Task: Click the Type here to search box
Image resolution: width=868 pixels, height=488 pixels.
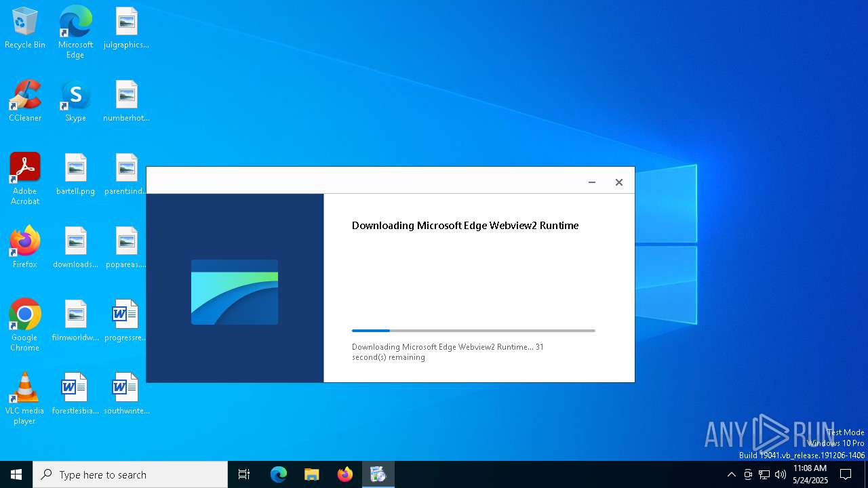Action: (x=130, y=474)
